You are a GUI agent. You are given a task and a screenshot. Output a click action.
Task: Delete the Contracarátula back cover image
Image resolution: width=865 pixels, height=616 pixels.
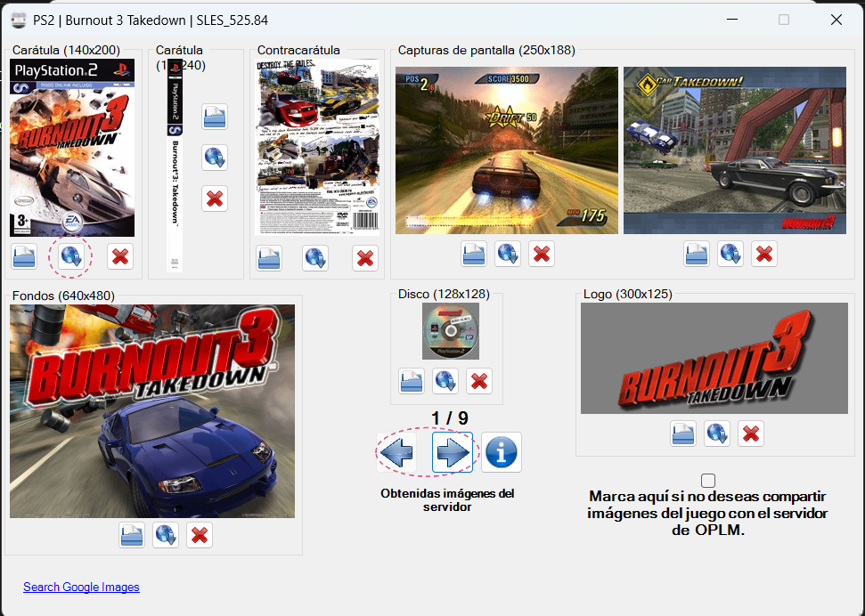coord(364,258)
